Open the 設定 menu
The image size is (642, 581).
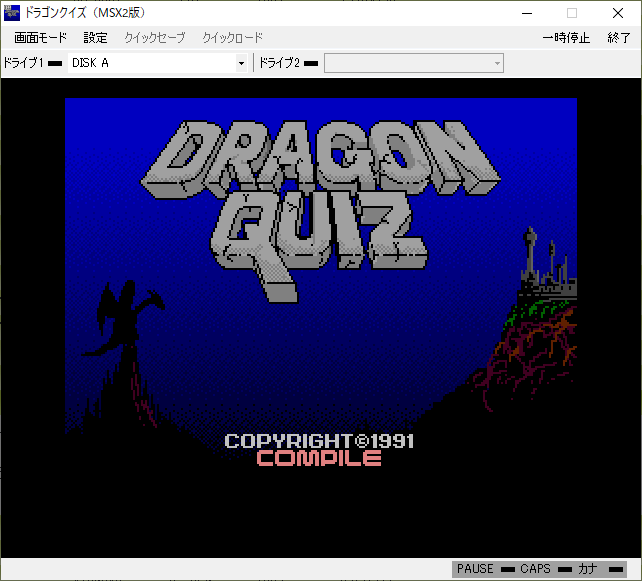pos(95,38)
